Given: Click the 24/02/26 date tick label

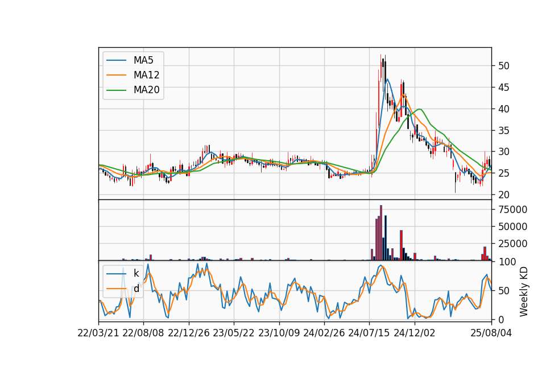Looking at the screenshot, I should click(324, 333).
